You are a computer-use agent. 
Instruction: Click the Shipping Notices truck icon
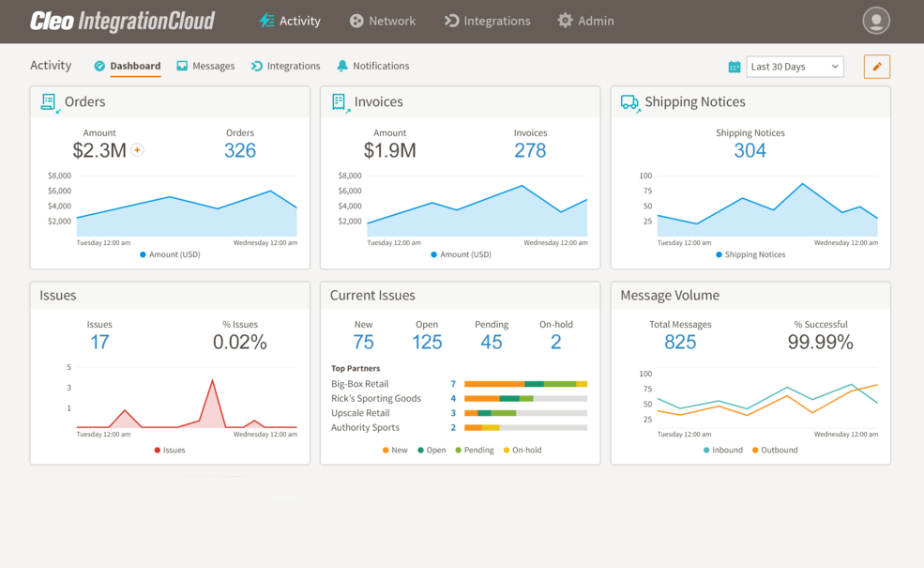tap(629, 101)
